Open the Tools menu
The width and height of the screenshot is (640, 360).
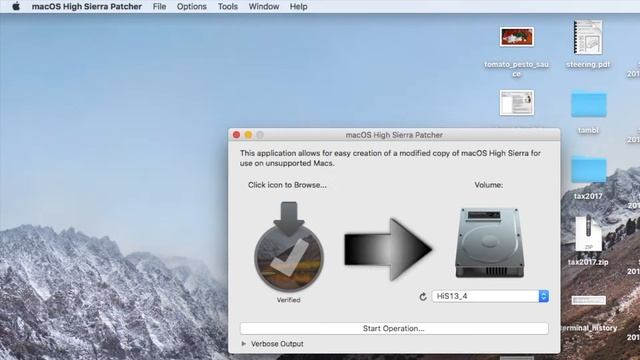(x=228, y=7)
